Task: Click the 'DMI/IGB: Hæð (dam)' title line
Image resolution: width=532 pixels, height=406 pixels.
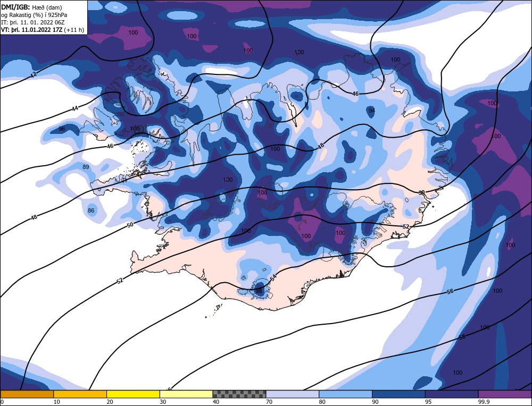Action: tap(32, 7)
